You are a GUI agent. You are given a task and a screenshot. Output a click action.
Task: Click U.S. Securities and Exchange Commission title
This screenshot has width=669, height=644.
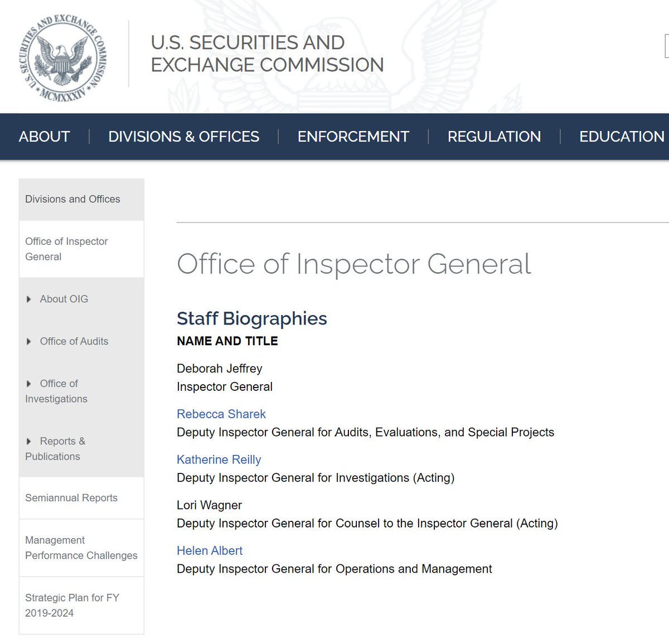(267, 54)
